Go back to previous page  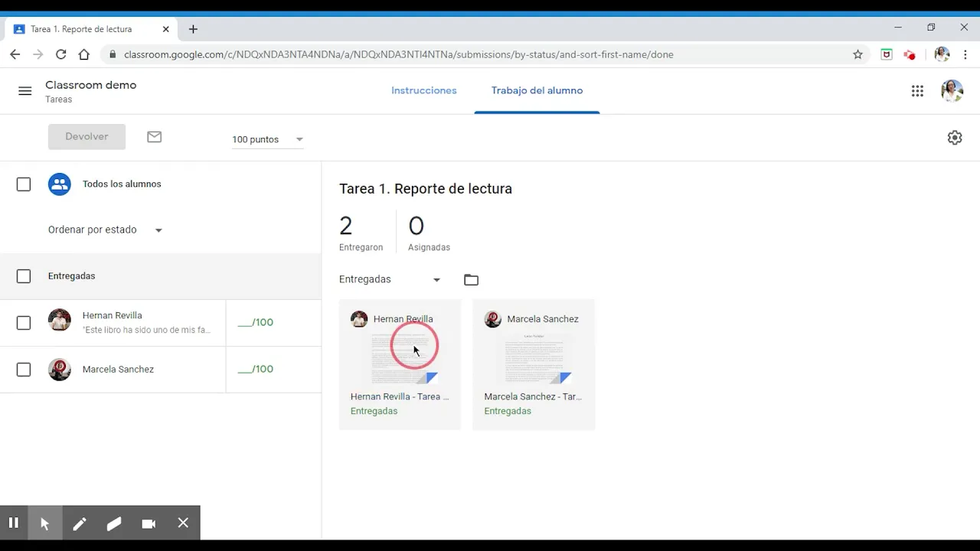click(x=15, y=54)
